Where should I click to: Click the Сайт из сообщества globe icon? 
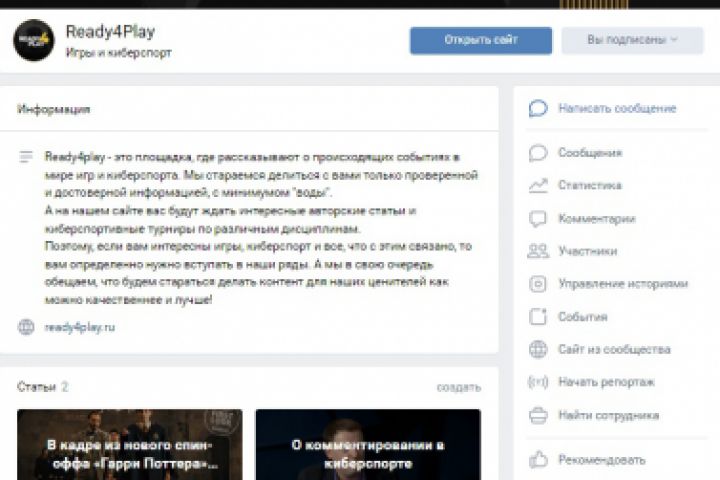click(538, 349)
